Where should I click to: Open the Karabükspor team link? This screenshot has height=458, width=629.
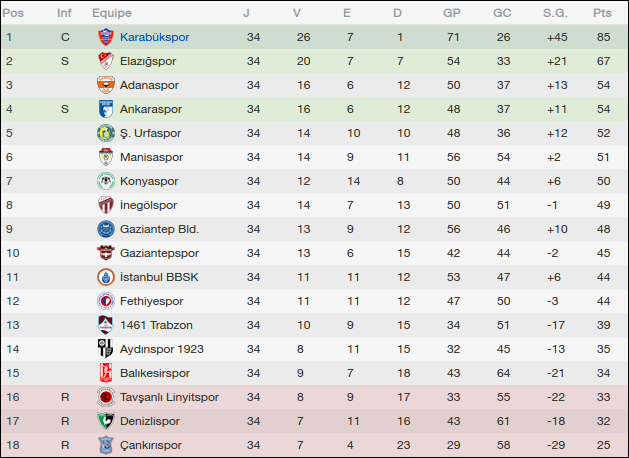(154, 37)
